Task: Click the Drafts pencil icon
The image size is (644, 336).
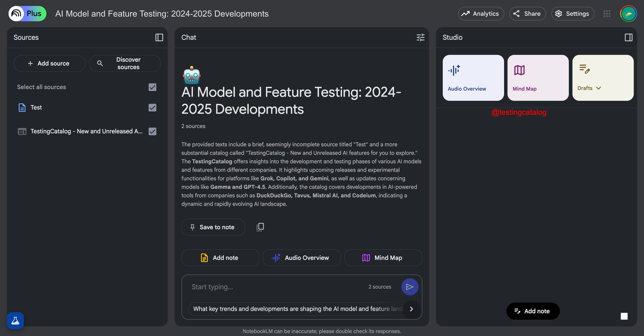Action: 585,69
